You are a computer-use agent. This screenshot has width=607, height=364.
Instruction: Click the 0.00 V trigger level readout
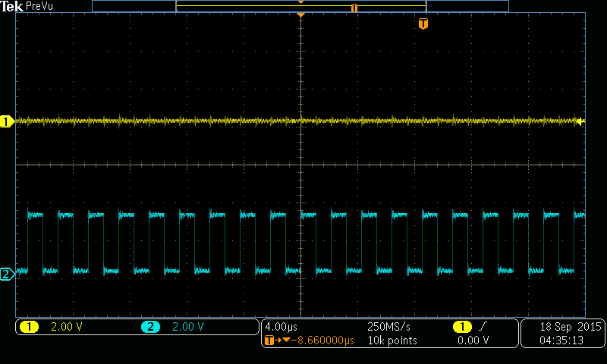(473, 340)
